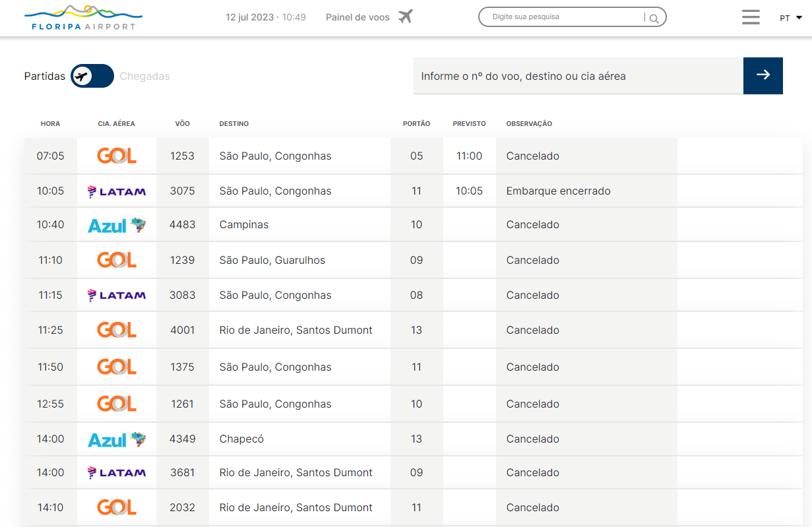Select the Partidas label
812x527 pixels.
(x=45, y=77)
